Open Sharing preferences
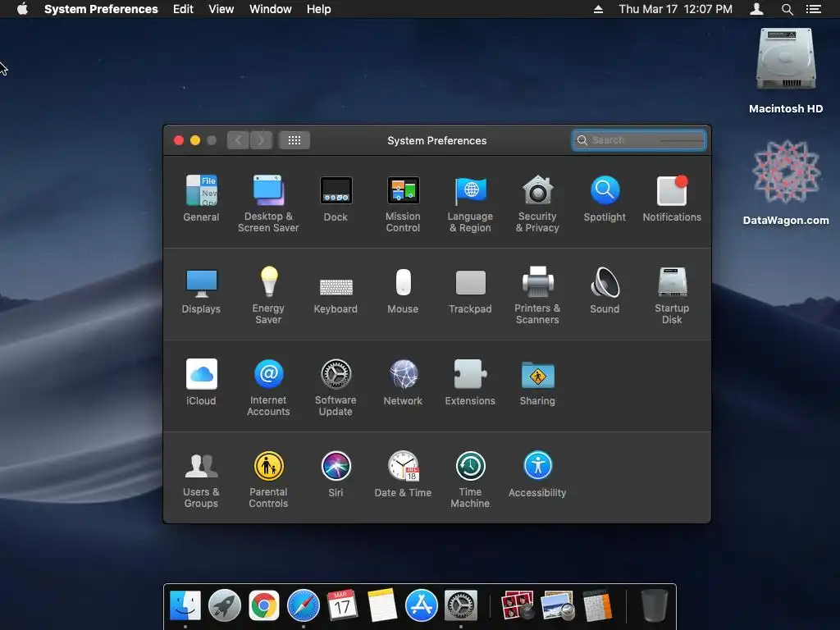 pyautogui.click(x=537, y=382)
